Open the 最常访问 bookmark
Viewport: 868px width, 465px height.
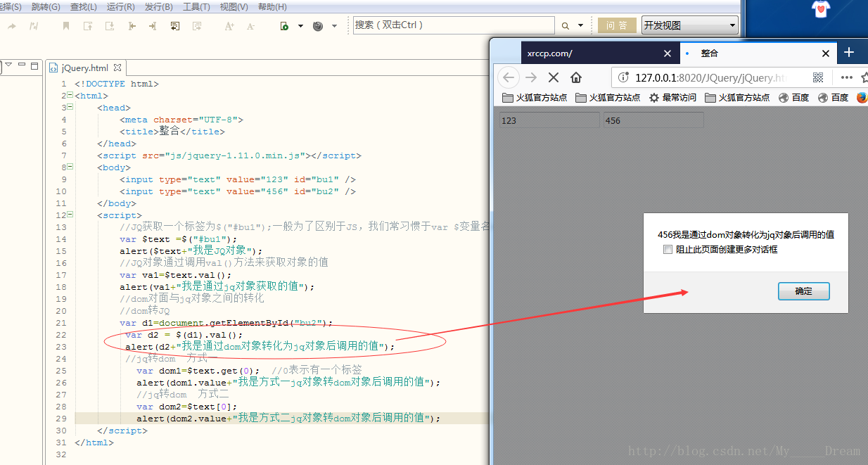tap(672, 98)
